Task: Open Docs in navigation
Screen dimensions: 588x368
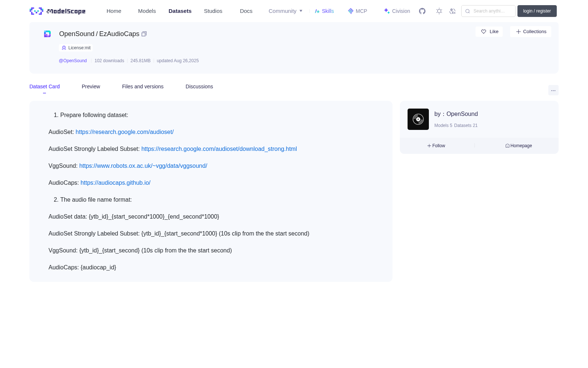Action: click(x=246, y=11)
